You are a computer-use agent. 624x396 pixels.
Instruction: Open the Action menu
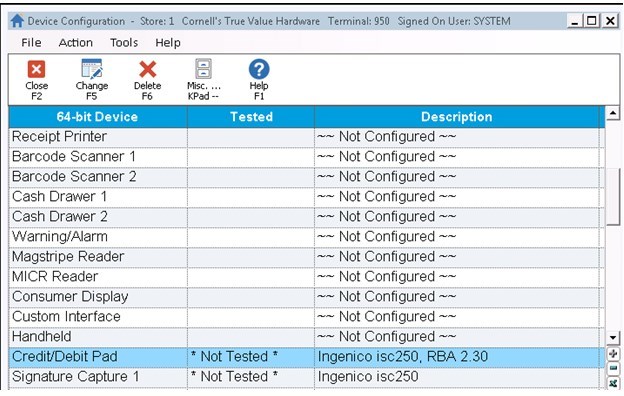click(x=76, y=43)
